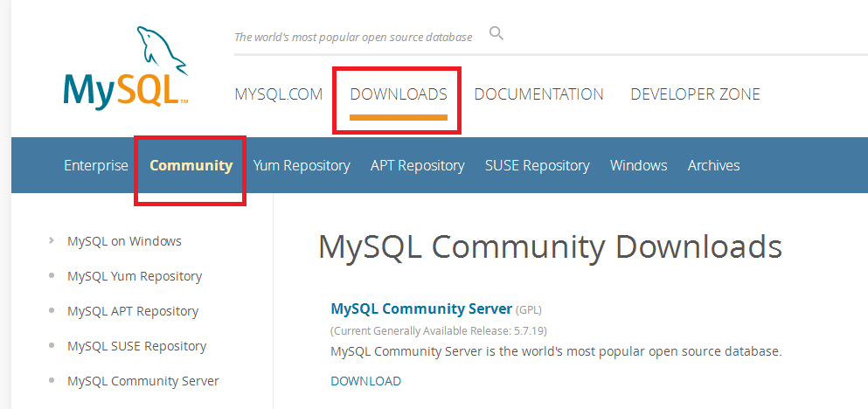Open MySQL on Windows sidebar link
Image resolution: width=868 pixels, height=409 pixels.
coord(124,241)
